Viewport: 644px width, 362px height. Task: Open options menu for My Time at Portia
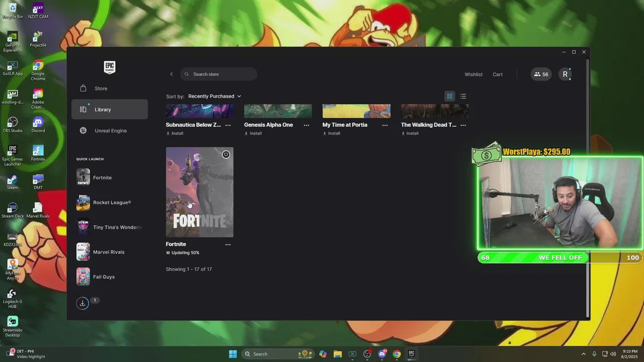385,125
